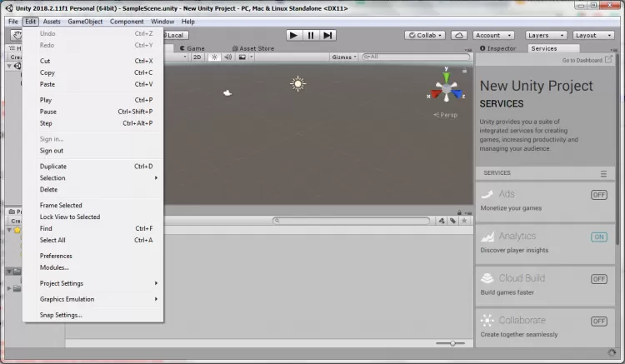Screen dimensions: 625x364
Task: Open the File menu
Action: (x=13, y=22)
